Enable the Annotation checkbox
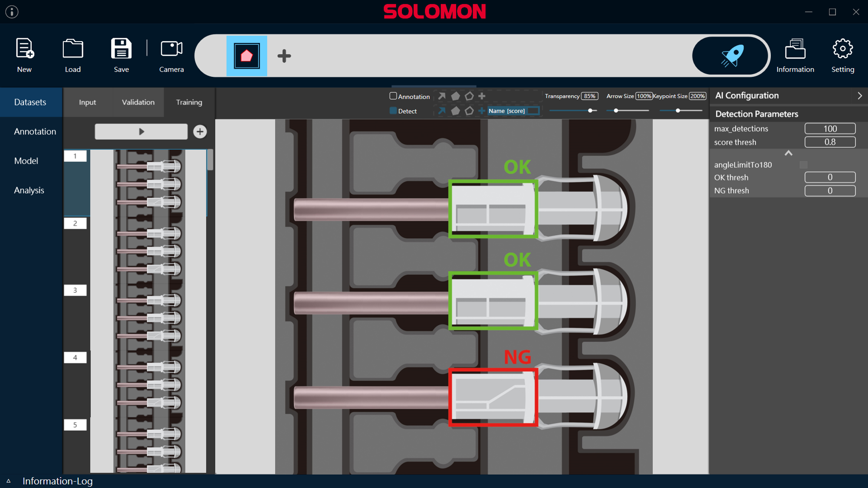This screenshot has width=868, height=488. point(393,96)
